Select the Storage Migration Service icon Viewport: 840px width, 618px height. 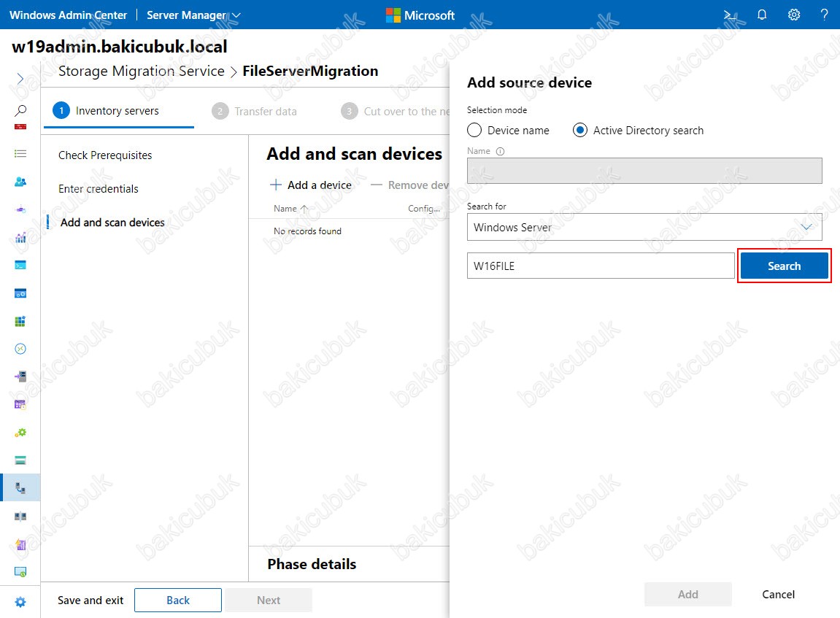pyautogui.click(x=20, y=488)
